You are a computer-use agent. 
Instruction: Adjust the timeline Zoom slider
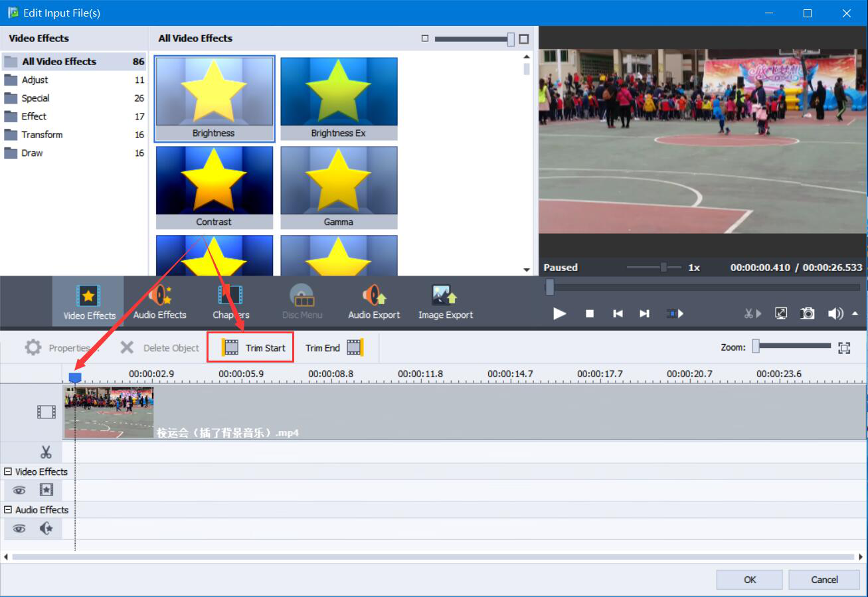pos(792,346)
